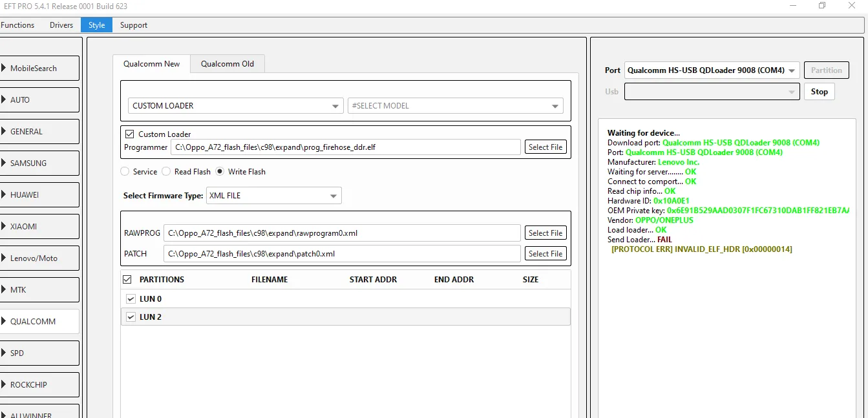Open the Drivers menu
Screen dimensions: 868x418
(61, 25)
